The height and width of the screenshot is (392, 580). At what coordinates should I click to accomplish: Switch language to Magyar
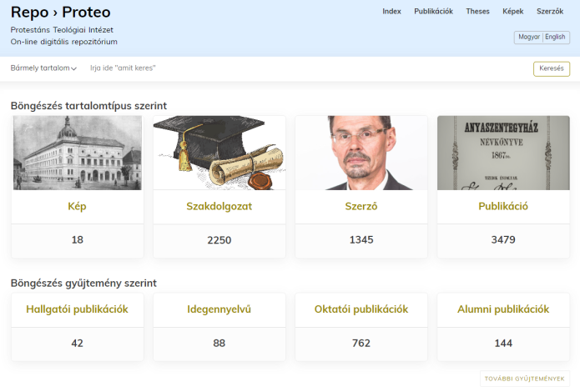click(528, 38)
